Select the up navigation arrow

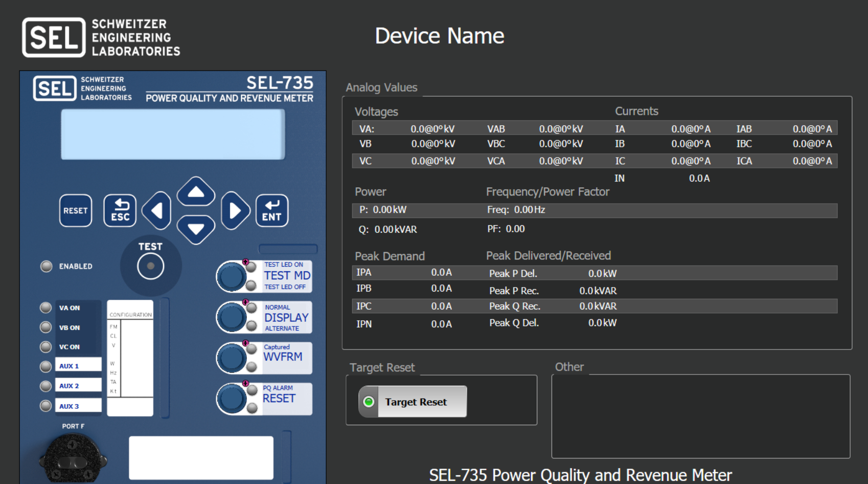195,193
